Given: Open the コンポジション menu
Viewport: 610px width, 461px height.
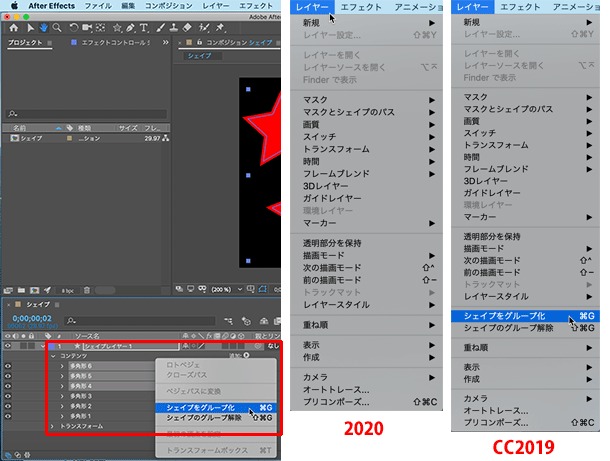Looking at the screenshot, I should pos(169,6).
